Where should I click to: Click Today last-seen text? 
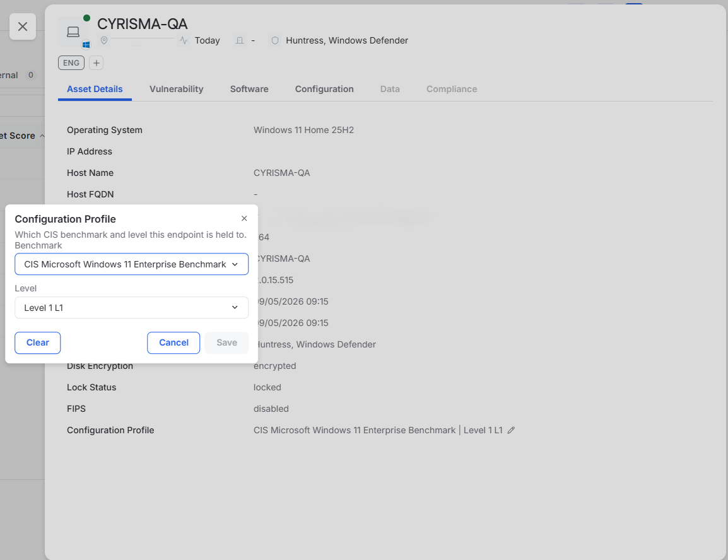click(207, 40)
